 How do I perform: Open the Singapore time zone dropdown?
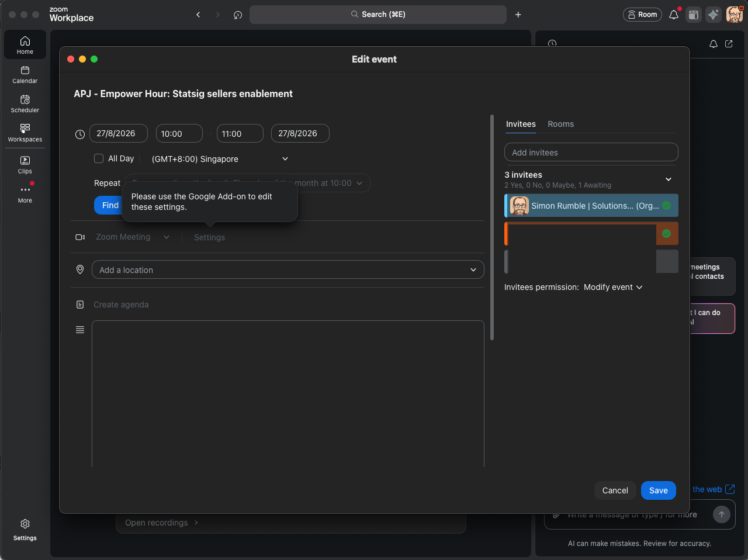pos(220,159)
